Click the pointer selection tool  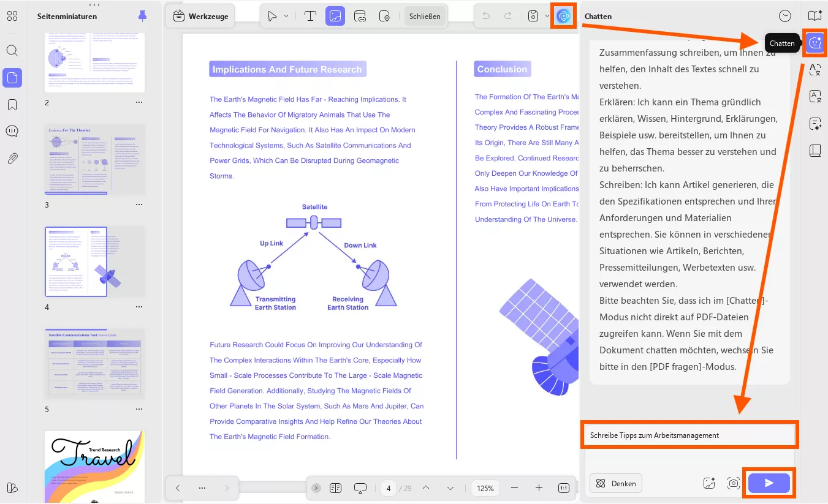click(x=272, y=17)
